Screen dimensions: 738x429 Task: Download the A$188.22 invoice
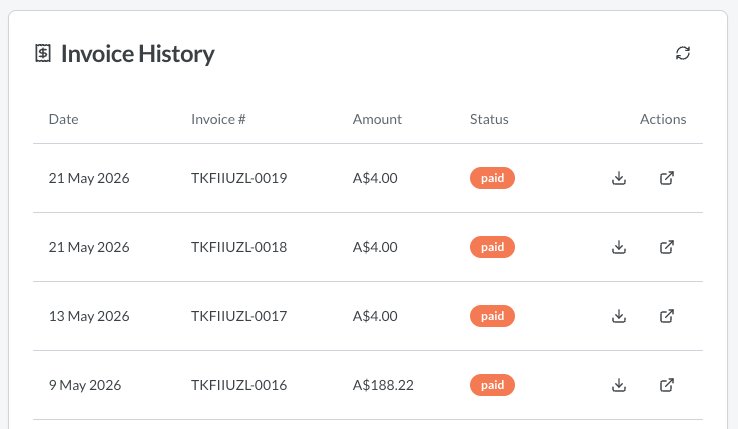click(618, 385)
